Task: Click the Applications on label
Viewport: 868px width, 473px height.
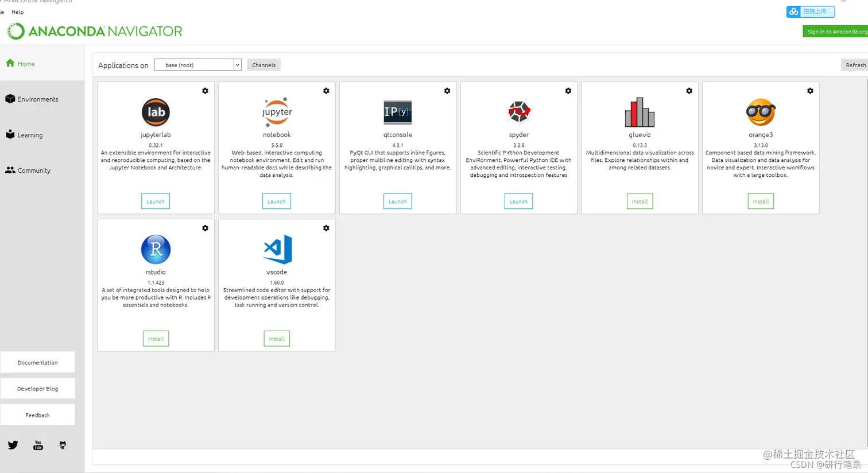Action: pyautogui.click(x=123, y=65)
